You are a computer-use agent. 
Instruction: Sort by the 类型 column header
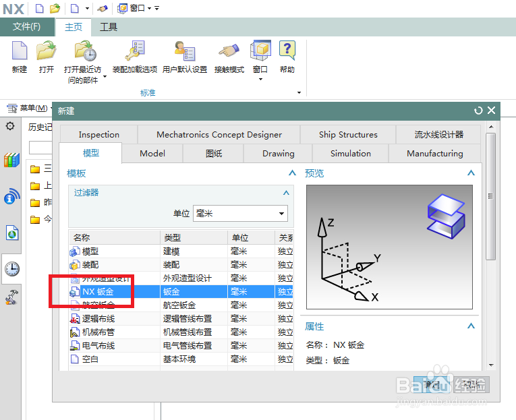(194, 237)
